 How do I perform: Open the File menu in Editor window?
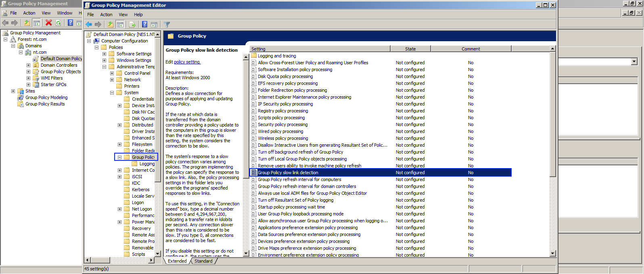(90, 15)
